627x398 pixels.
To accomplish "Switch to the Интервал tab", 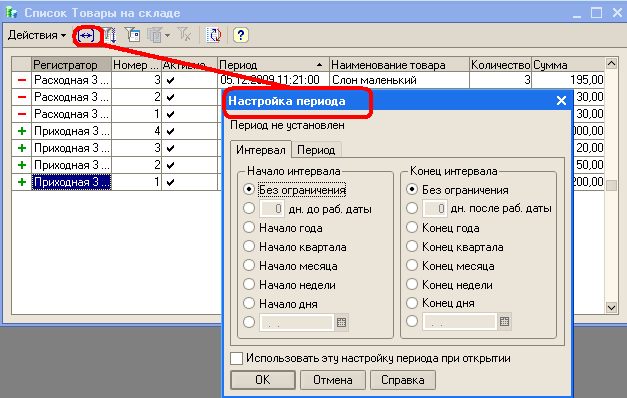I will (x=261, y=150).
